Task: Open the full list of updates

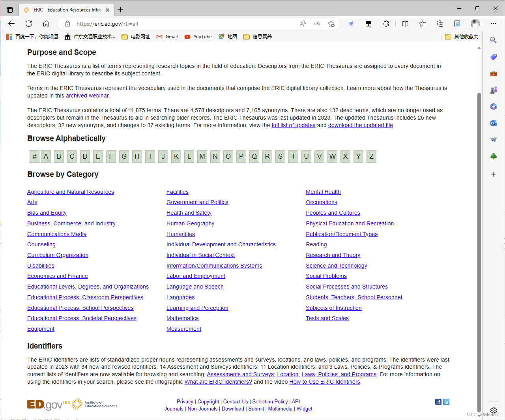Action: pos(294,125)
